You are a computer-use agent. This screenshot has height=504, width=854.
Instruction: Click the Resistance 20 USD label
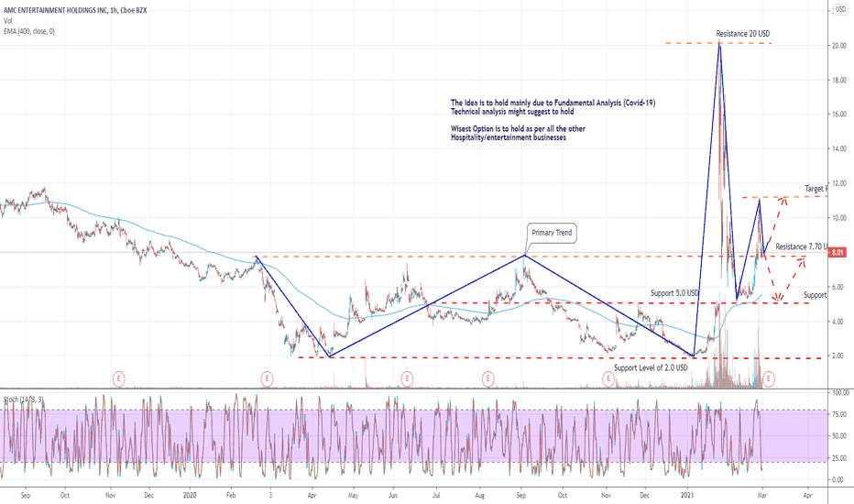click(x=743, y=34)
